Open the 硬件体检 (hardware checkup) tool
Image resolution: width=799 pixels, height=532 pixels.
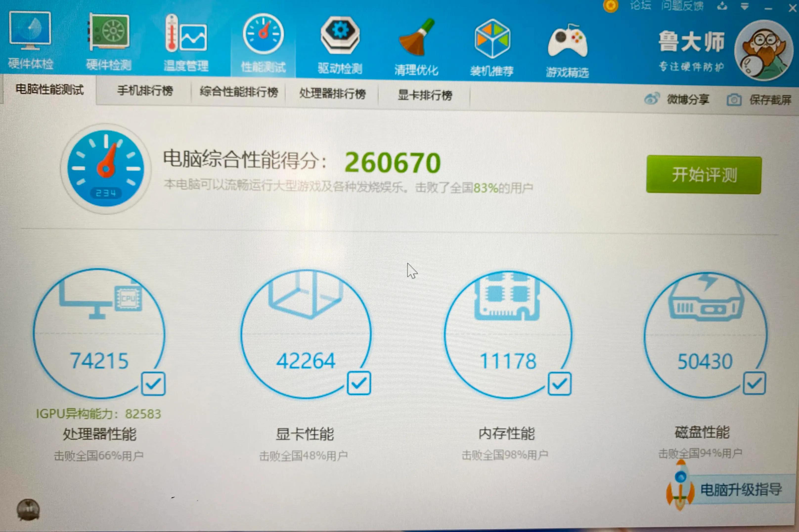point(30,41)
